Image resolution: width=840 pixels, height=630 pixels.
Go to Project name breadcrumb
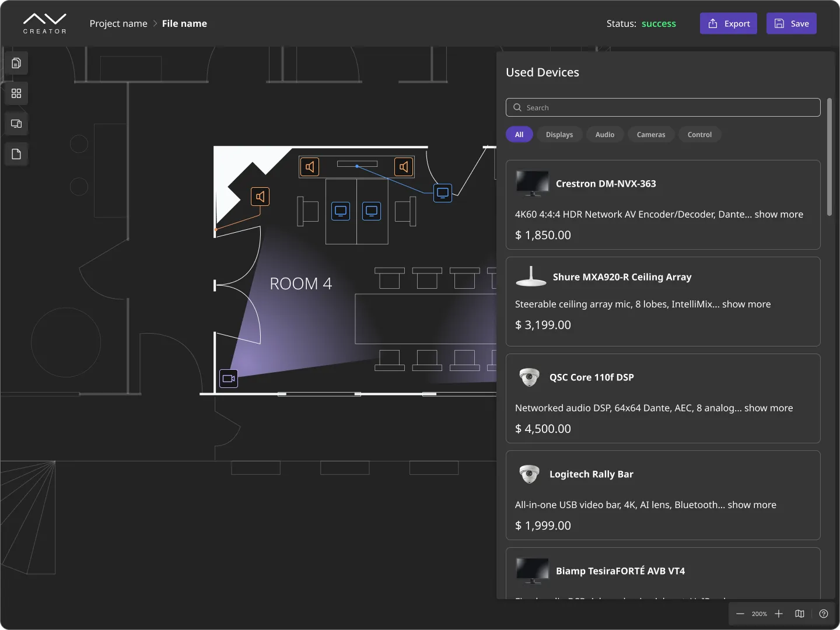click(118, 23)
